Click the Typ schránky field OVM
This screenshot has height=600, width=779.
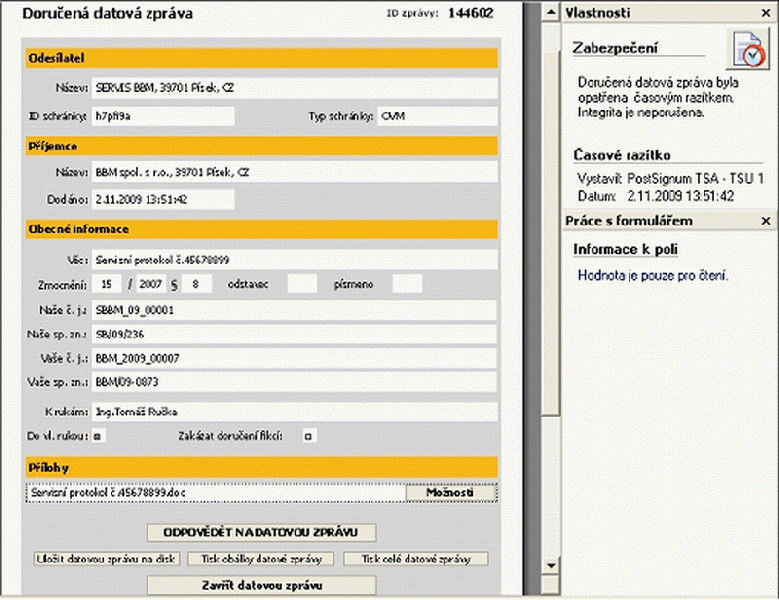coord(437,116)
